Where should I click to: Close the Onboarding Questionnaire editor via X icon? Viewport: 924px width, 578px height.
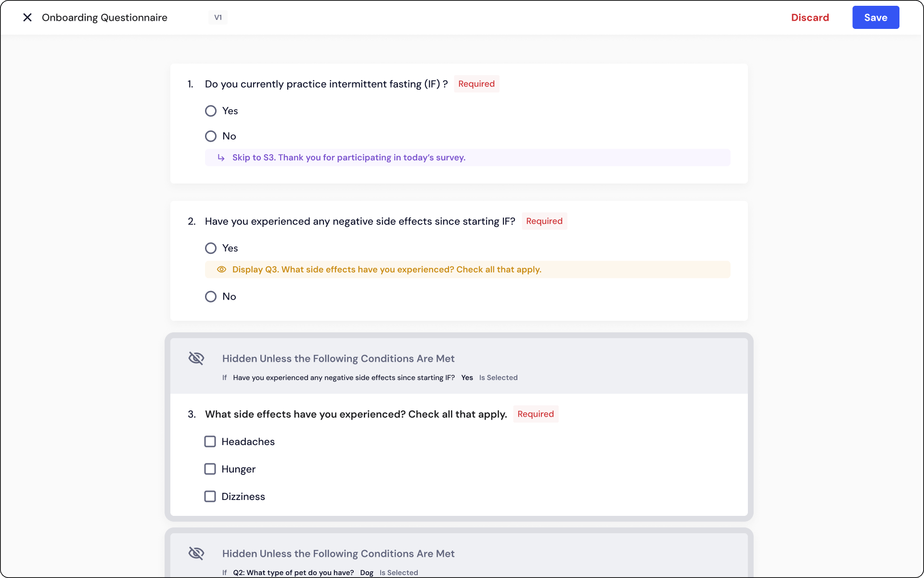[27, 17]
